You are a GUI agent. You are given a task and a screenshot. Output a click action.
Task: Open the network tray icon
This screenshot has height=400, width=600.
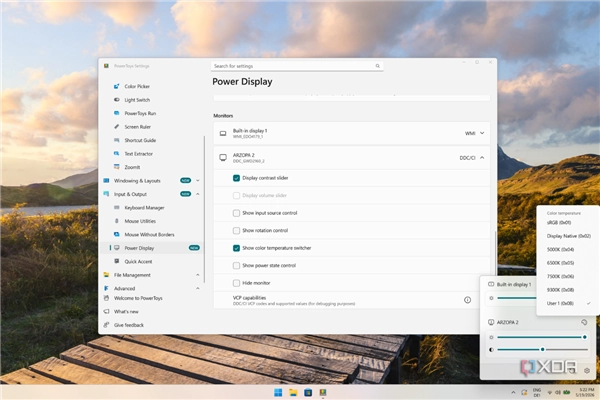[550, 392]
